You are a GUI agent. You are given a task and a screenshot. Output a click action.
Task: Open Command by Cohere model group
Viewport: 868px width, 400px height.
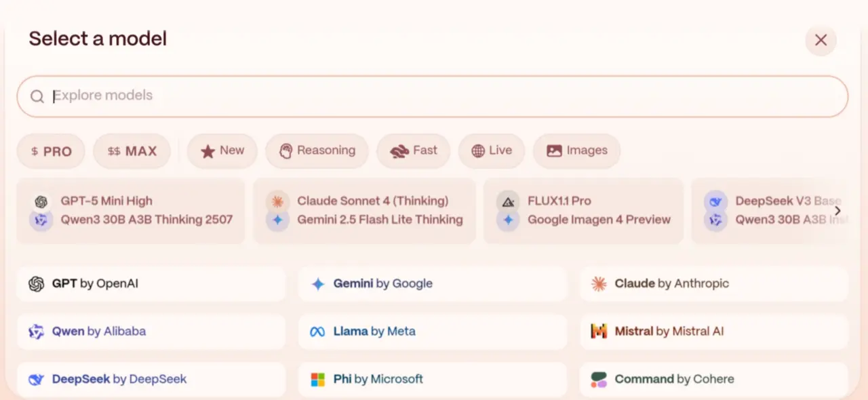click(x=714, y=379)
